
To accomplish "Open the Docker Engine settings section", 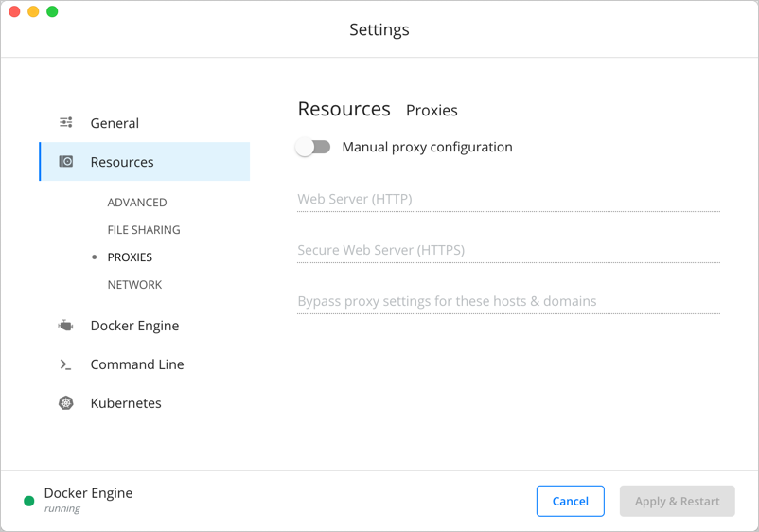I will point(134,326).
